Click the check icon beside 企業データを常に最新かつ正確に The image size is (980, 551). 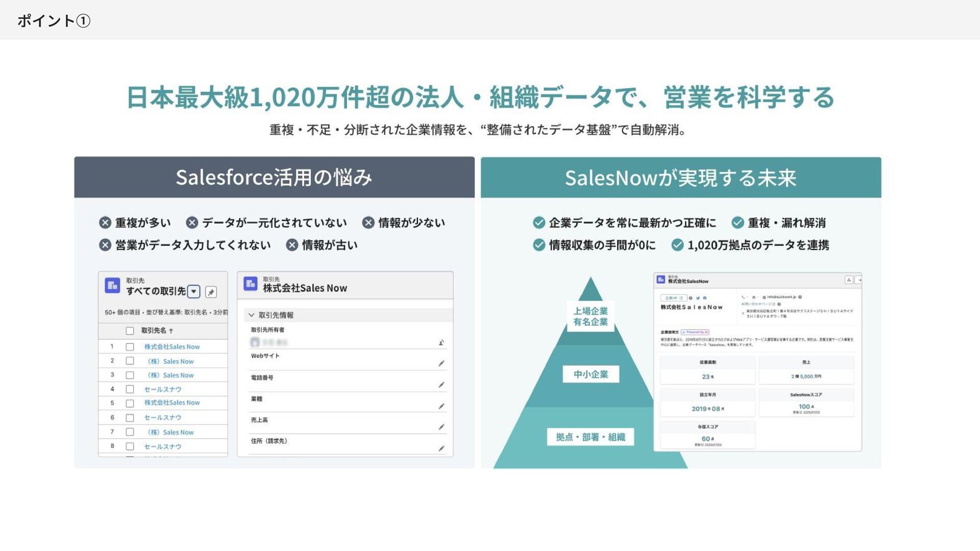coord(539,223)
